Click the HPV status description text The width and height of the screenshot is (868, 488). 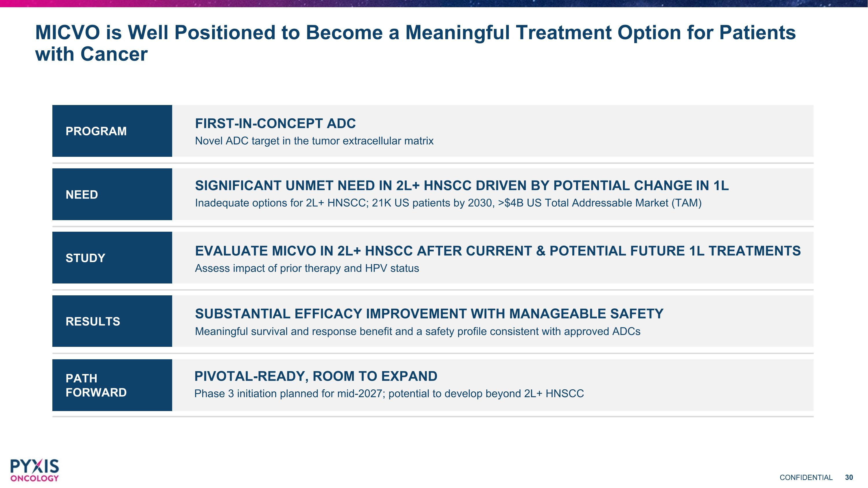[x=307, y=268]
